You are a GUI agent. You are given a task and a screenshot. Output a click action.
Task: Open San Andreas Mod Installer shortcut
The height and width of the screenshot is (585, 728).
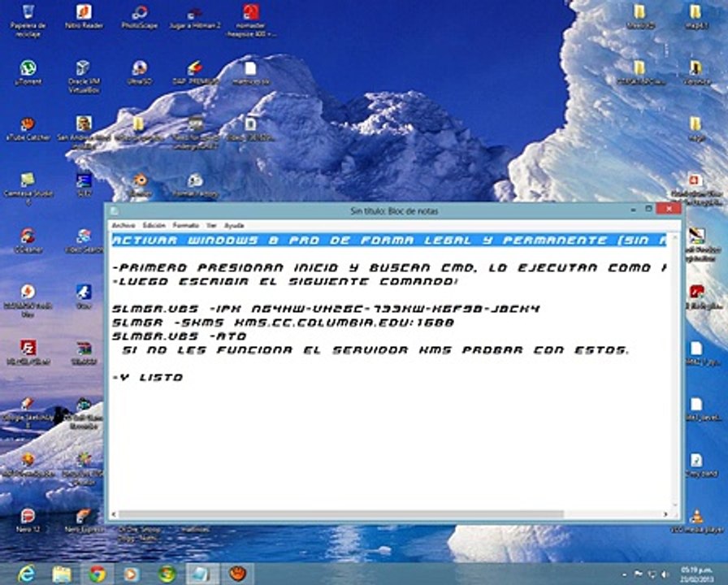pos(84,132)
